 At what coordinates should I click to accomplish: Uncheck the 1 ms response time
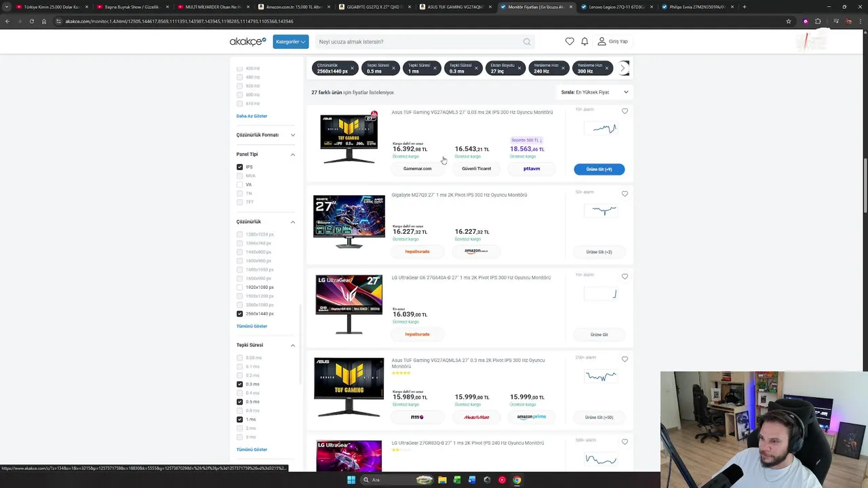point(239,420)
